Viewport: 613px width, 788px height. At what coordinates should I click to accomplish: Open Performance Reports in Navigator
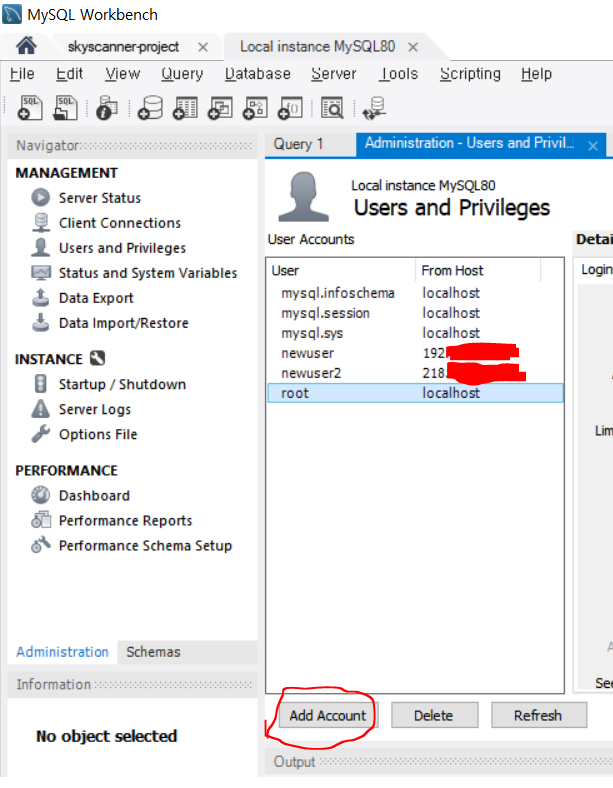(125, 521)
